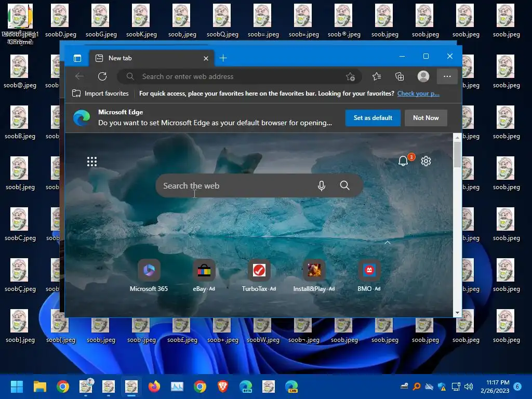Open the Edge profile avatar
Screen dimensions: 532x399
tap(423, 76)
